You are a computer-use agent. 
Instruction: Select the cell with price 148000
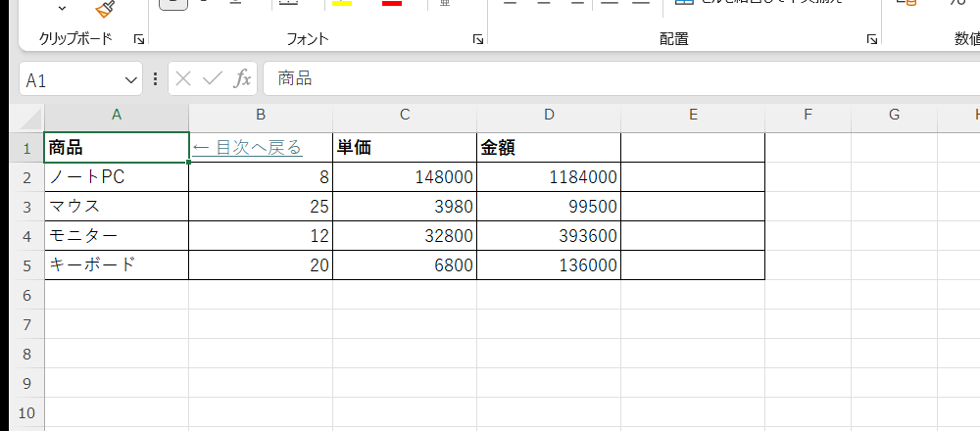click(405, 177)
